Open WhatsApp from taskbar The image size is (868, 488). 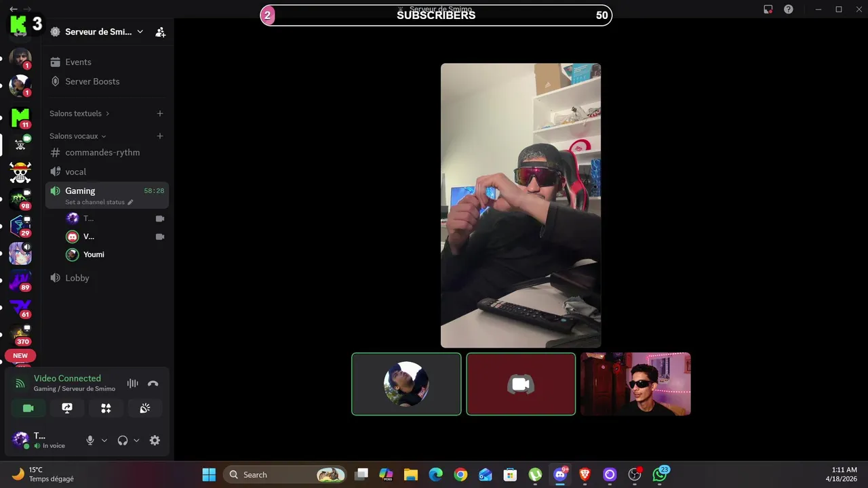click(x=660, y=474)
